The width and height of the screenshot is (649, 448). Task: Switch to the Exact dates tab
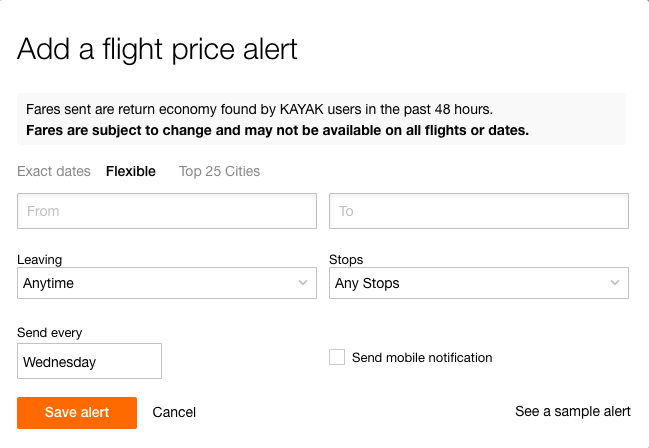[54, 171]
